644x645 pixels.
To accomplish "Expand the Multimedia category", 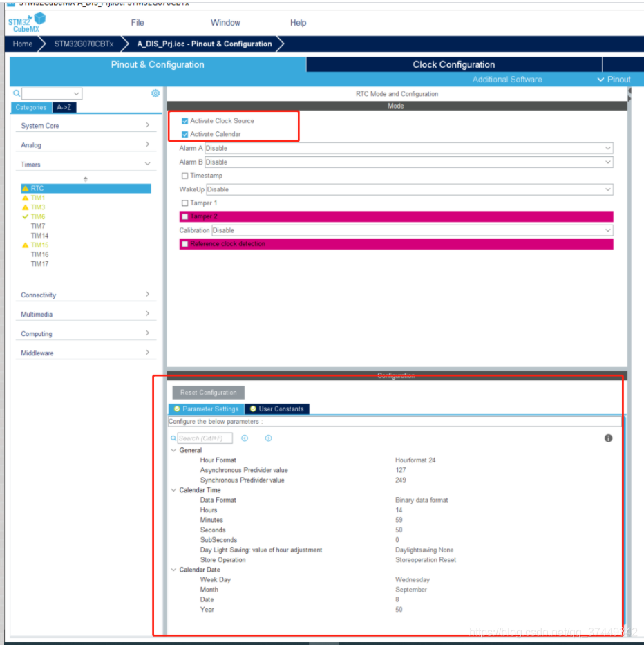I will coord(86,315).
